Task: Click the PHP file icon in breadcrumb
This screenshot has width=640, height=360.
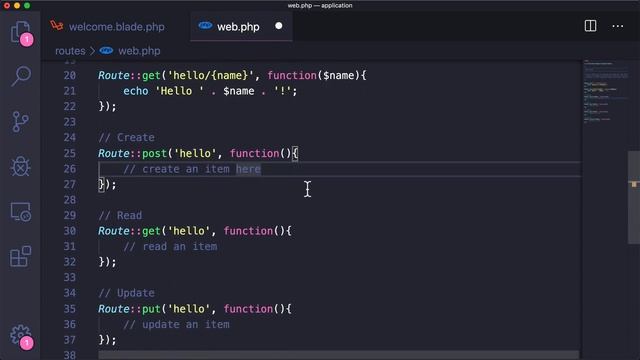Action: pyautogui.click(x=106, y=51)
